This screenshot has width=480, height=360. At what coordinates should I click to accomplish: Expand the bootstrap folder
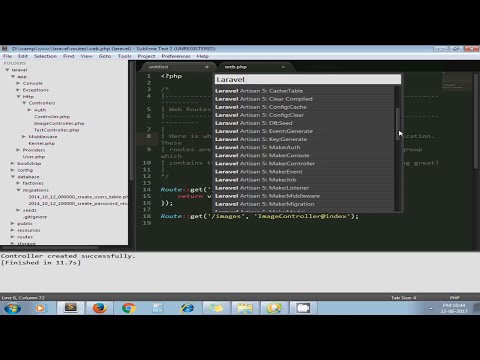pos(13,163)
